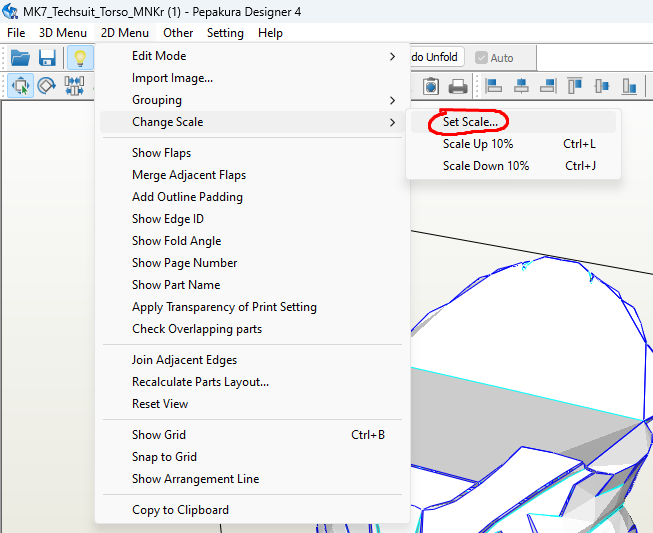Viewport: 653px width, 533px height.
Task: Click the Pepakura Designer app icon in title bar
Action: tap(10, 11)
